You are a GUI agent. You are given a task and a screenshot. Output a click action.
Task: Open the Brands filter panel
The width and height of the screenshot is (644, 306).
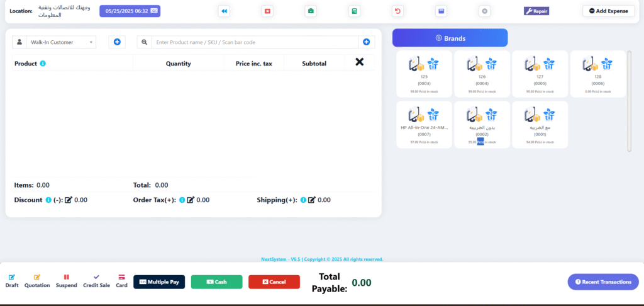point(450,38)
